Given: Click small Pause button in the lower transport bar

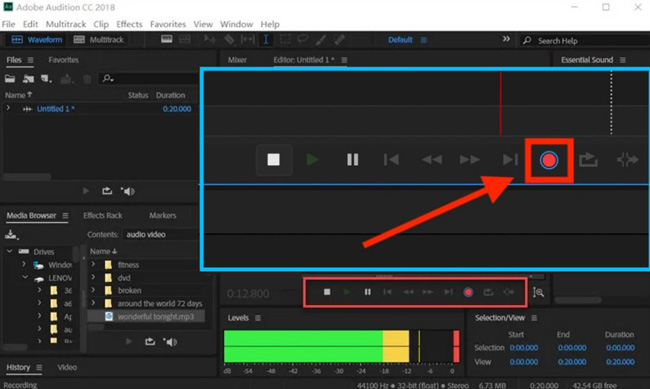Looking at the screenshot, I should (x=367, y=292).
